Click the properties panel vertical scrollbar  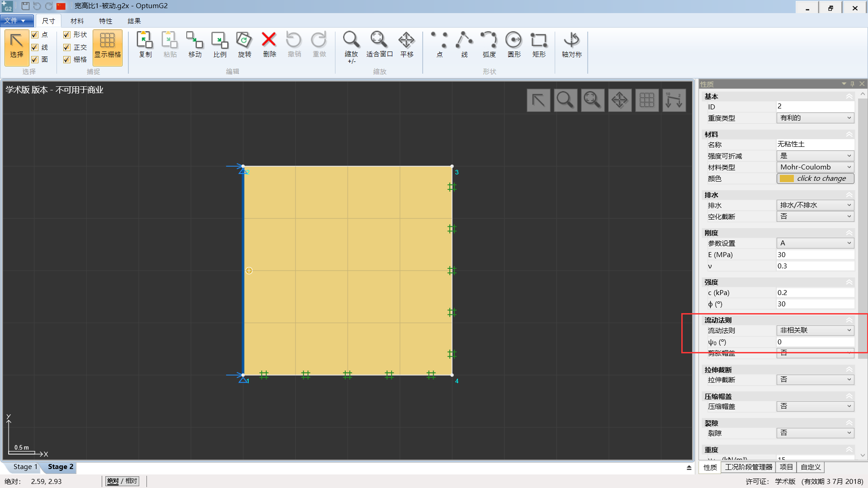click(863, 228)
